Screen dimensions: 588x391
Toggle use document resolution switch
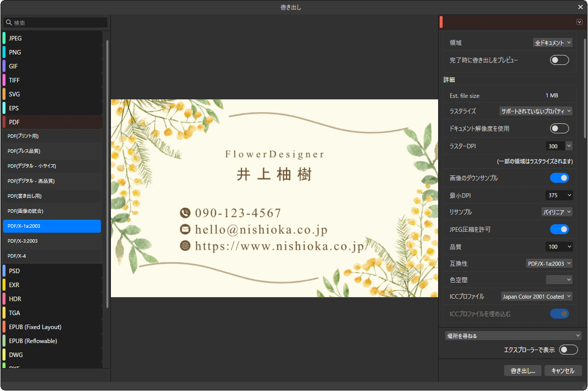pos(559,128)
